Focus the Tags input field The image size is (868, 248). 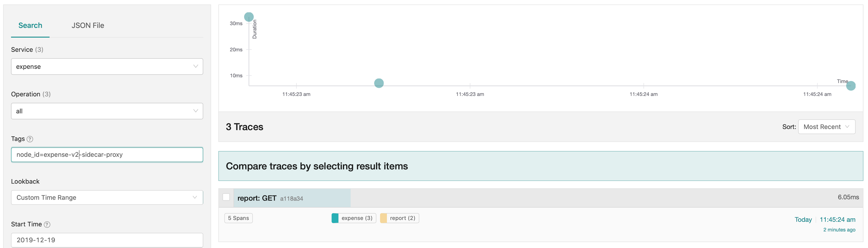107,155
